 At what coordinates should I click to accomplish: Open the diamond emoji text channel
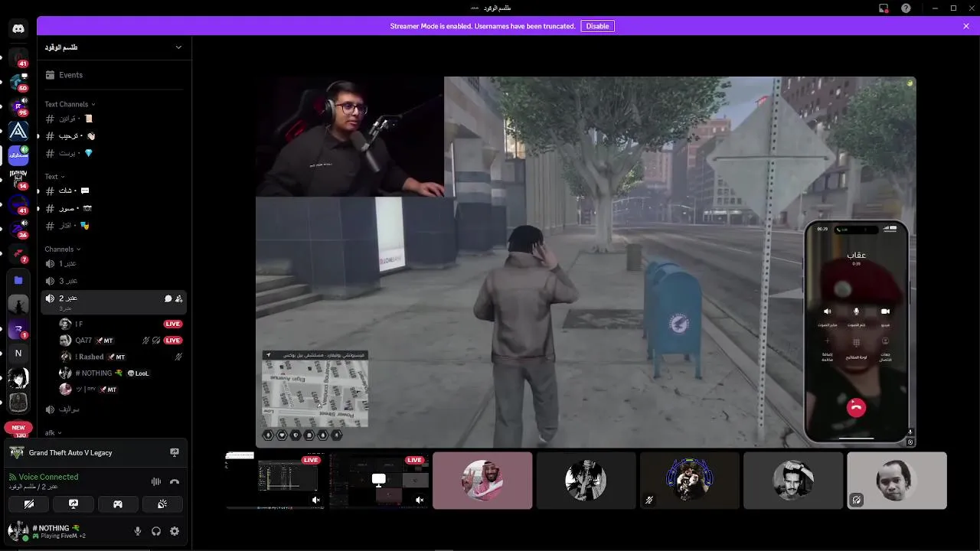113,153
